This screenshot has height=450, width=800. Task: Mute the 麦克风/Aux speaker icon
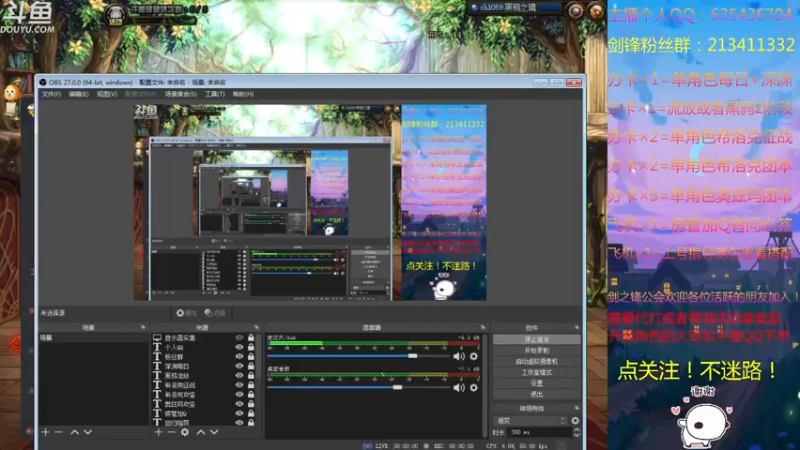pos(459,356)
